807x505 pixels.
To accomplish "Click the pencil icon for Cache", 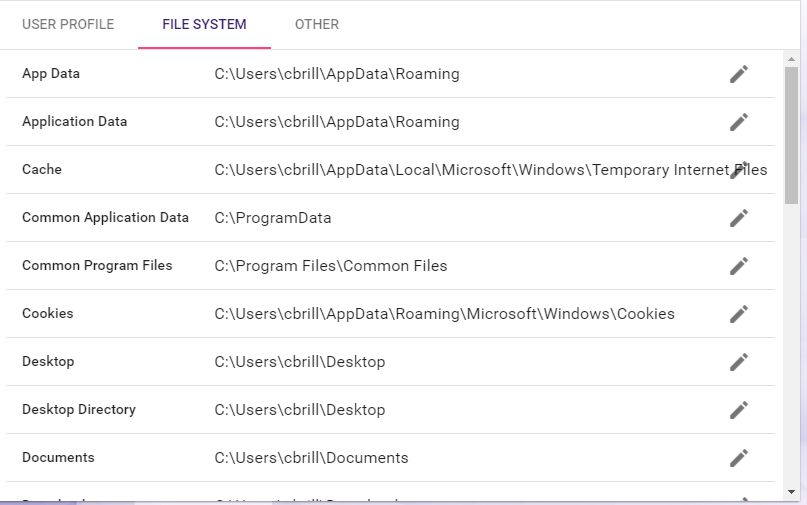I will tap(740, 170).
